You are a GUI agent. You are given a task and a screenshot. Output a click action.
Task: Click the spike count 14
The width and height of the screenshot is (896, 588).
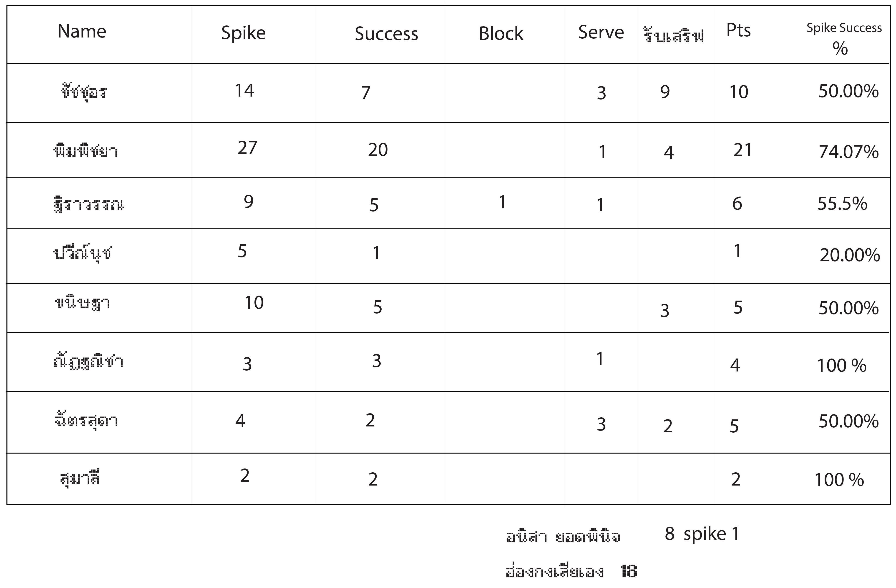coord(245,91)
